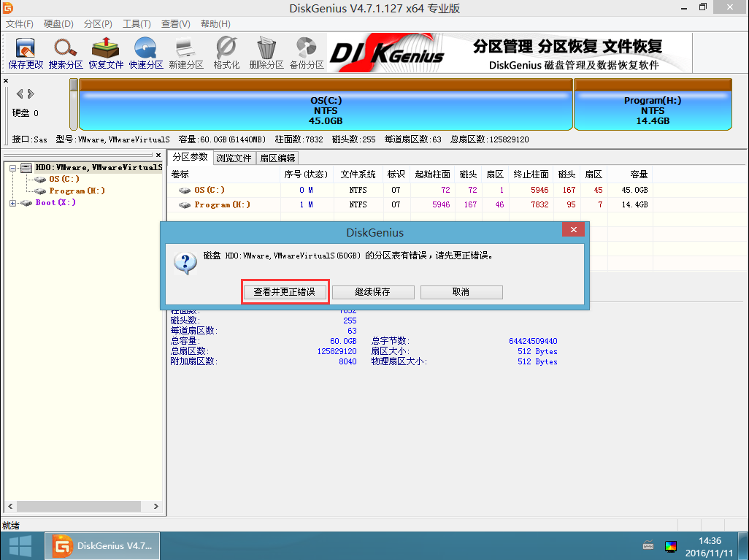This screenshot has height=560, width=749.
Task: Click the 继续保存 button
Action: tap(373, 292)
